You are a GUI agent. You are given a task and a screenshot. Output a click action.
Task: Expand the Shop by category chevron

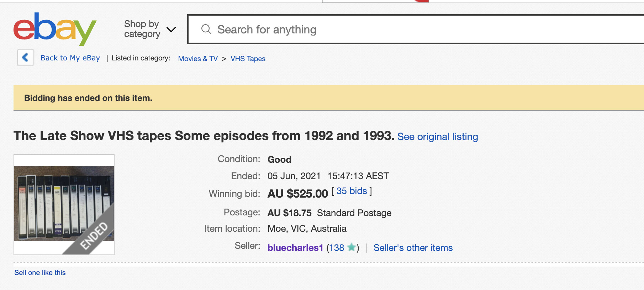[171, 29]
